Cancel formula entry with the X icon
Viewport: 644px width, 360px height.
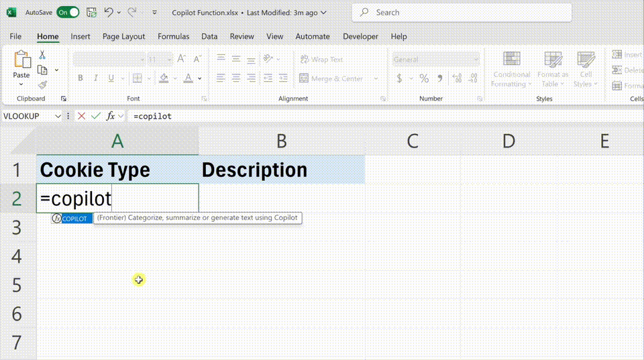[81, 116]
